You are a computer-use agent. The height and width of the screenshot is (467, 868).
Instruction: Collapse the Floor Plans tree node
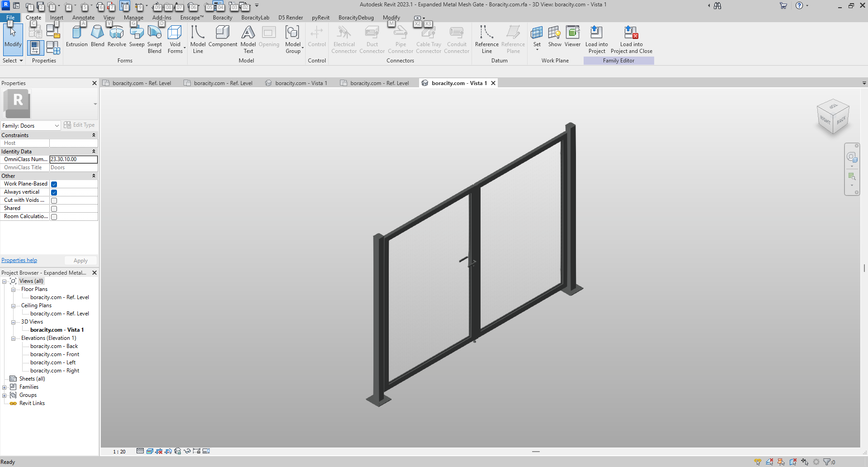pyautogui.click(x=13, y=290)
